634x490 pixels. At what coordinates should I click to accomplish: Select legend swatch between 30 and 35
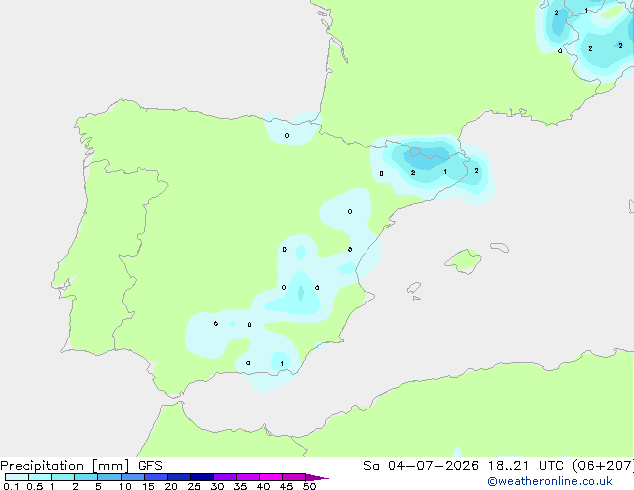(225, 477)
